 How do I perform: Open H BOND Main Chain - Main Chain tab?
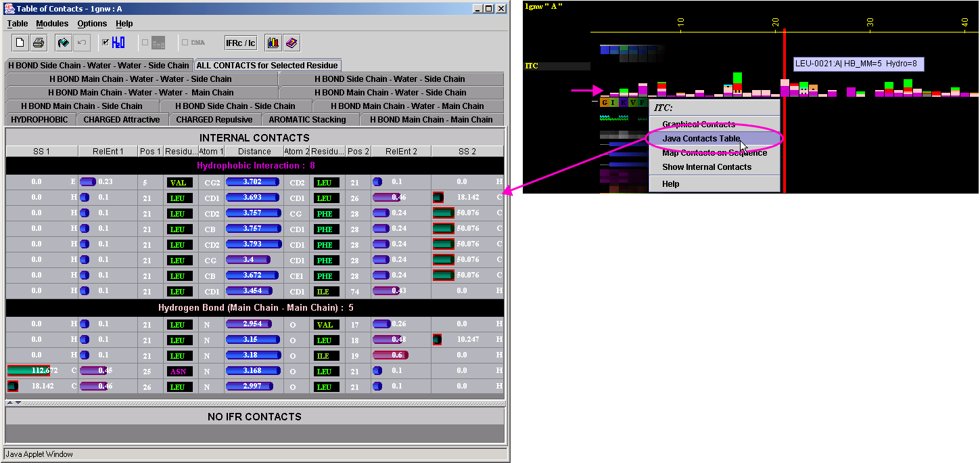(x=431, y=120)
